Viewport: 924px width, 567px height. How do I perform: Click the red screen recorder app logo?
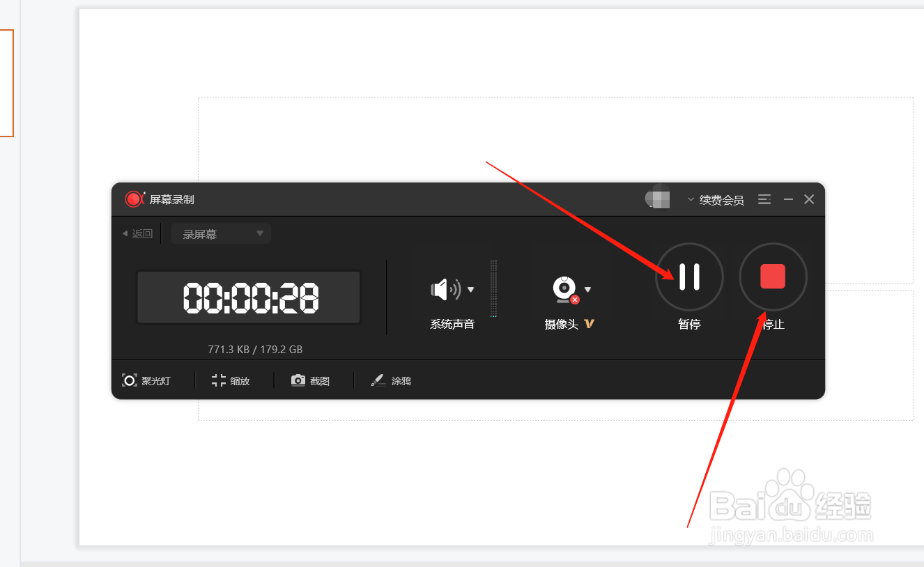[x=134, y=199]
